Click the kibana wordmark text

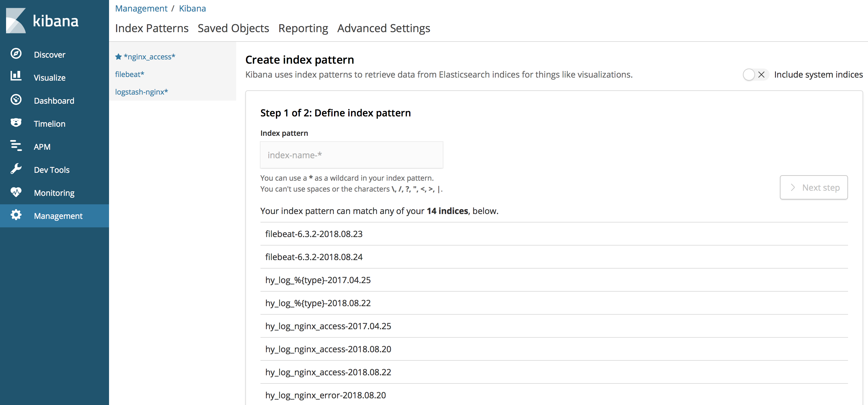56,21
